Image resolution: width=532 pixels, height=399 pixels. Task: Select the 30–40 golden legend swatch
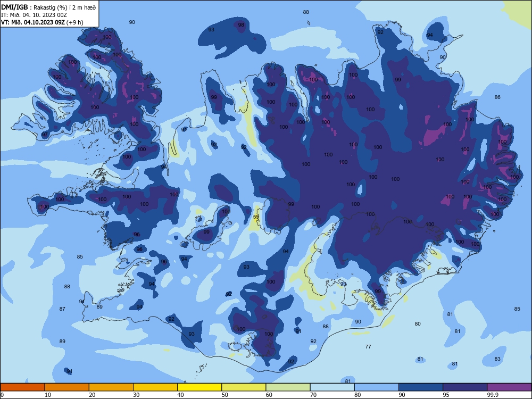click(x=155, y=387)
